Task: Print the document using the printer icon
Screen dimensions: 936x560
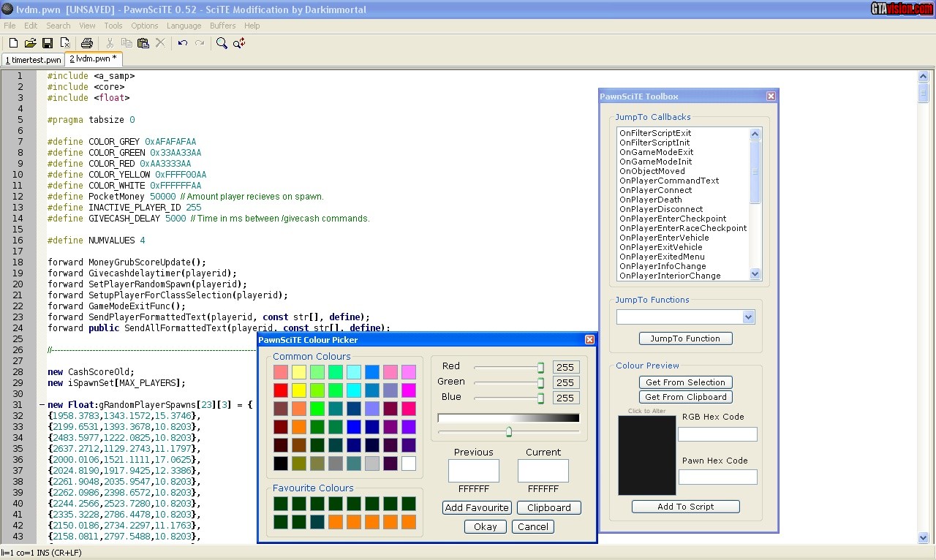Action: click(x=87, y=43)
